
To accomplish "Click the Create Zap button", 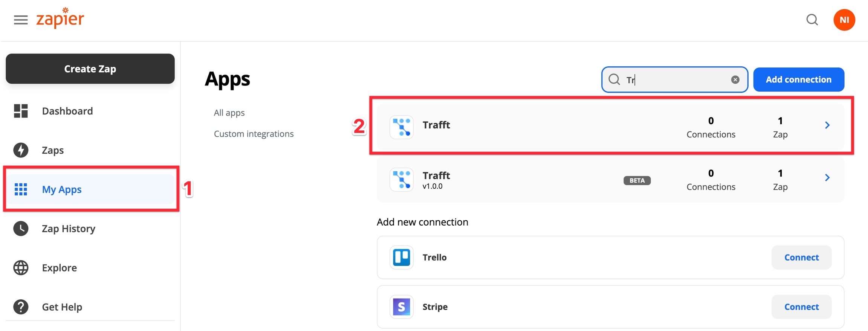I will (90, 69).
